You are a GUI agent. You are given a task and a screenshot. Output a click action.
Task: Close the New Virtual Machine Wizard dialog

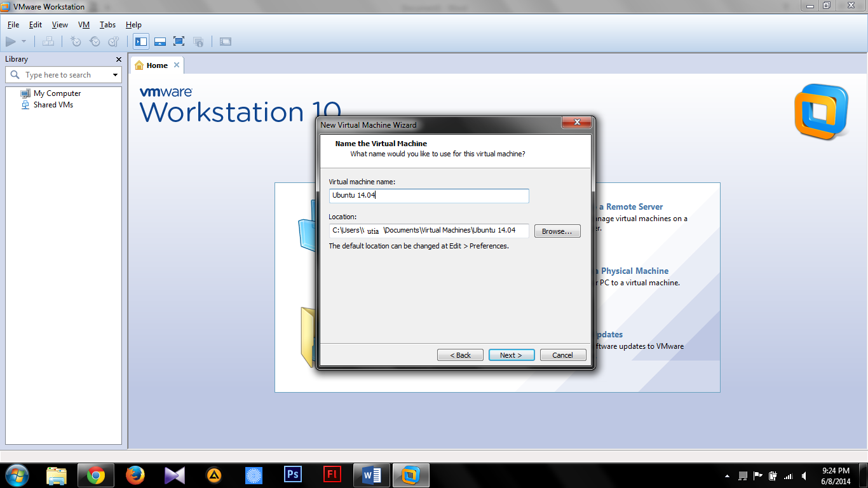pyautogui.click(x=577, y=123)
